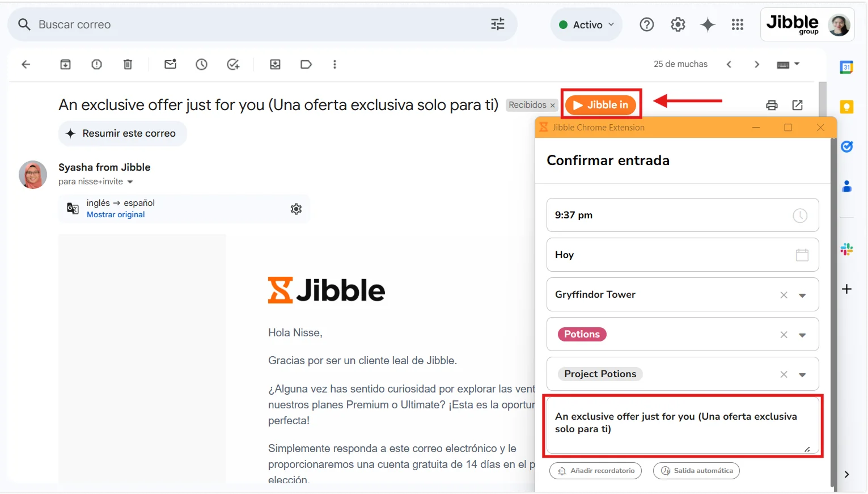Expand the Potions activity dropdown
This screenshot has width=868, height=494.
802,335
